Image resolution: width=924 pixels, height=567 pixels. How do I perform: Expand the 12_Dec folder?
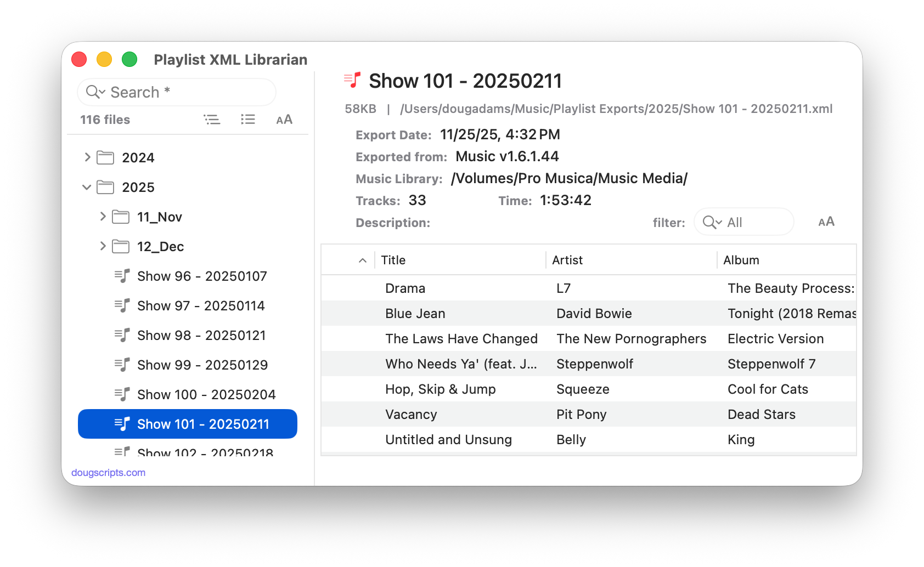103,246
